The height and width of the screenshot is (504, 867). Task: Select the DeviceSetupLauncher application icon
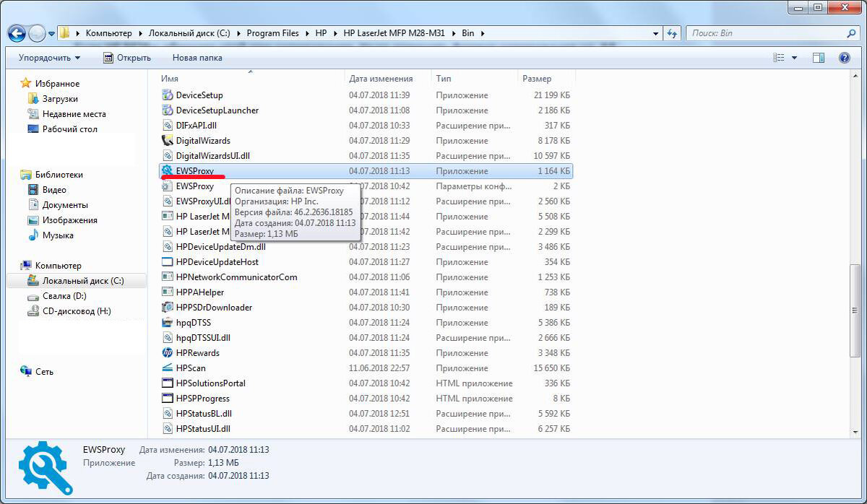167,110
